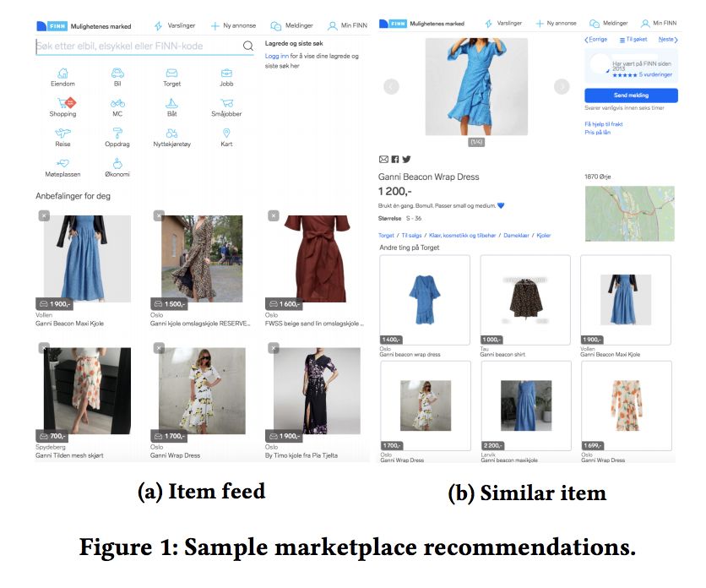
Task: Open Varslinger in similar item header
Action: (503, 23)
